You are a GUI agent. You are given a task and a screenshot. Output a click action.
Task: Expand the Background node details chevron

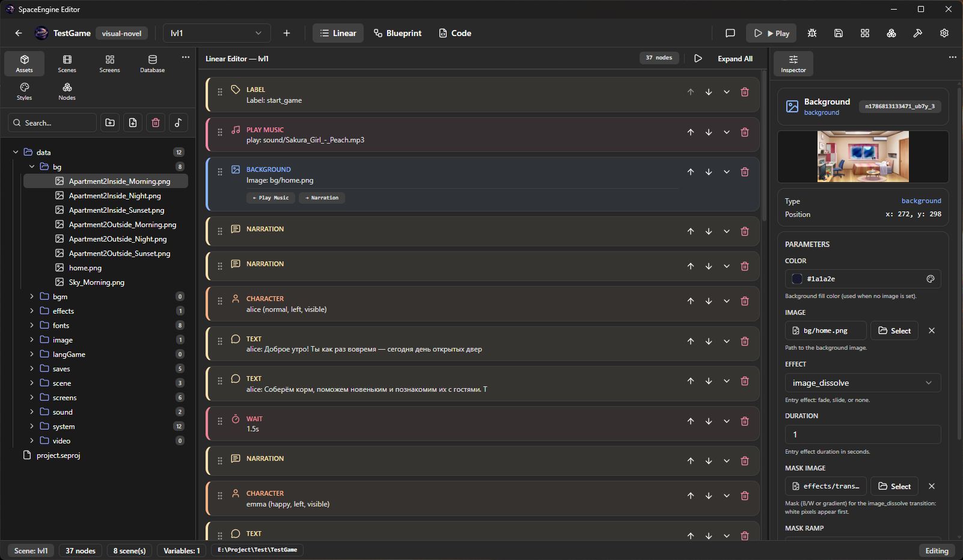pyautogui.click(x=727, y=172)
